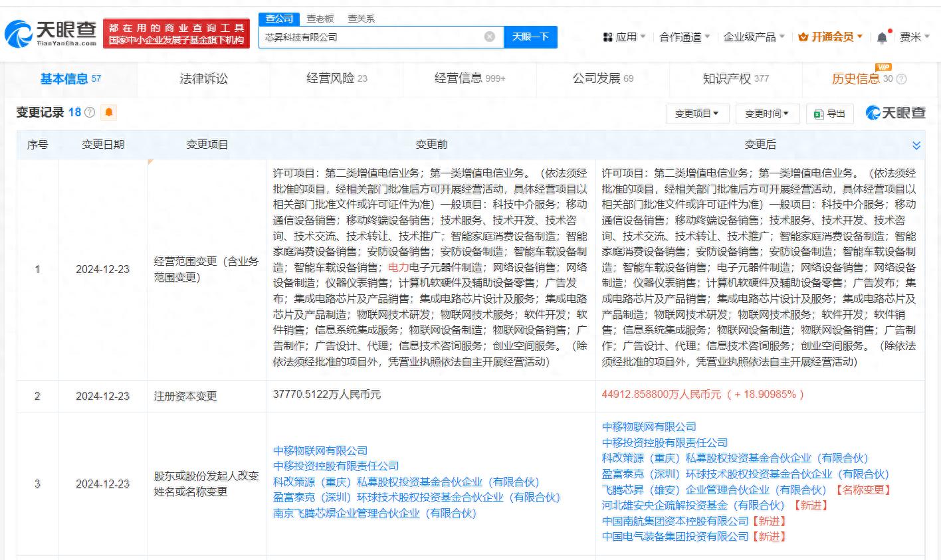Open 科改策源（重庆） fund link in 变更前 column
Screen dimensions: 941x560
[406, 482]
